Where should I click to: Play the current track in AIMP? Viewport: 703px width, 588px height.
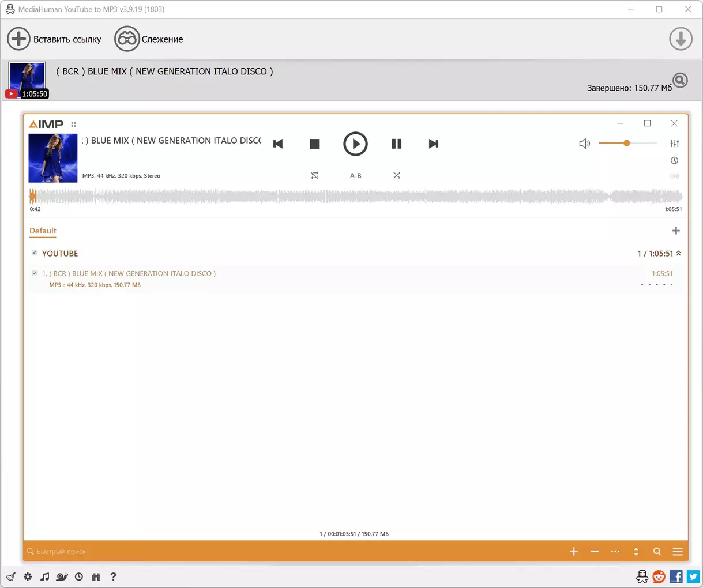pyautogui.click(x=355, y=144)
